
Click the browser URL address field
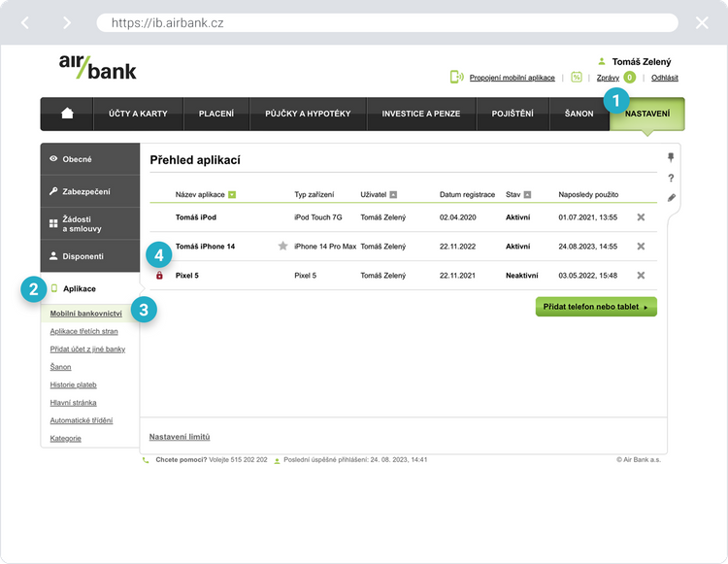pyautogui.click(x=388, y=22)
